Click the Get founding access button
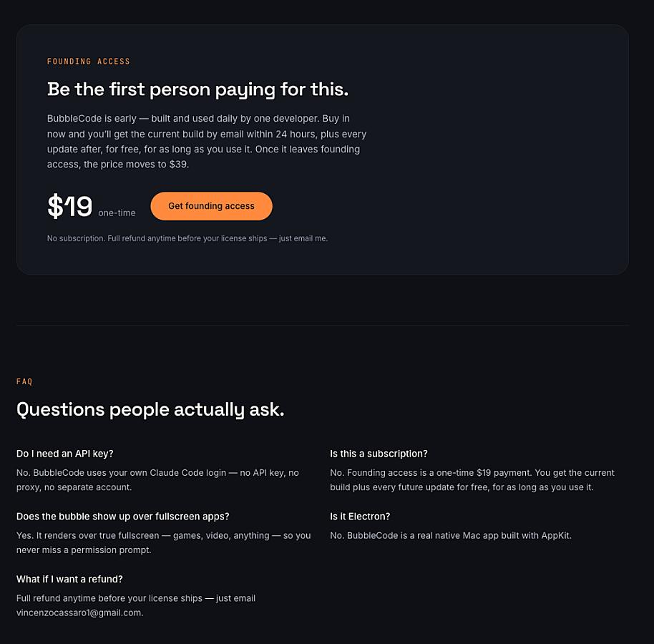The height and width of the screenshot is (644, 654). pos(211,206)
